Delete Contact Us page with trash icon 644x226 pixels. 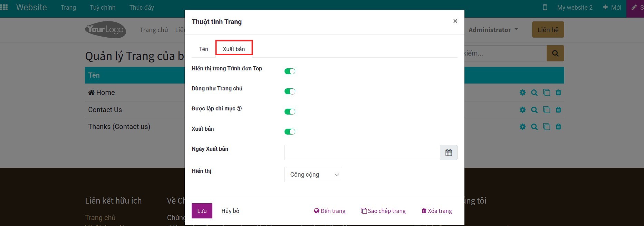(558, 110)
